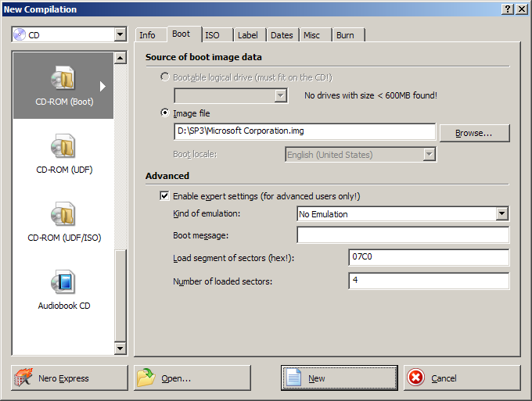Select the Image file radio button
This screenshot has width=532, height=401.
(x=164, y=113)
